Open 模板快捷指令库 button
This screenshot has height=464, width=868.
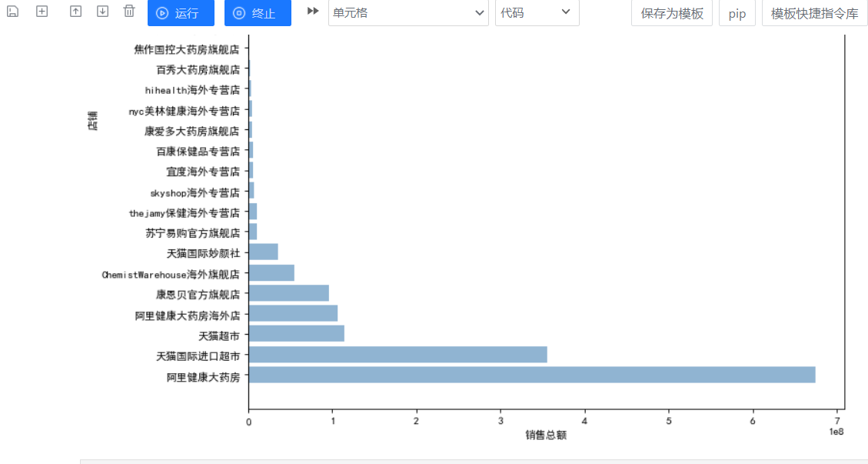(x=815, y=13)
